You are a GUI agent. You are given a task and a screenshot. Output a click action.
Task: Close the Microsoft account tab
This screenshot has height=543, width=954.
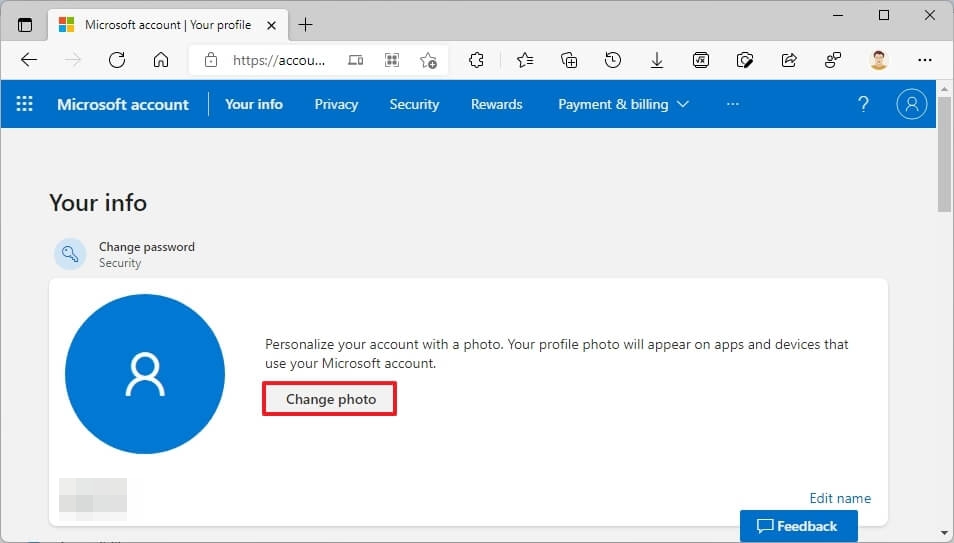[271, 26]
